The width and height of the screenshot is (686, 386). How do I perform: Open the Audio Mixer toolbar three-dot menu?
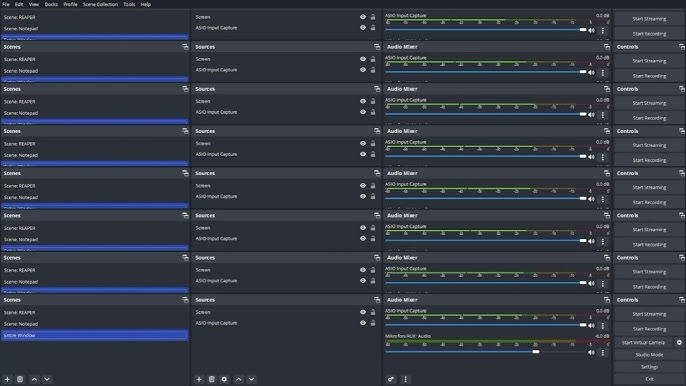[x=405, y=379]
